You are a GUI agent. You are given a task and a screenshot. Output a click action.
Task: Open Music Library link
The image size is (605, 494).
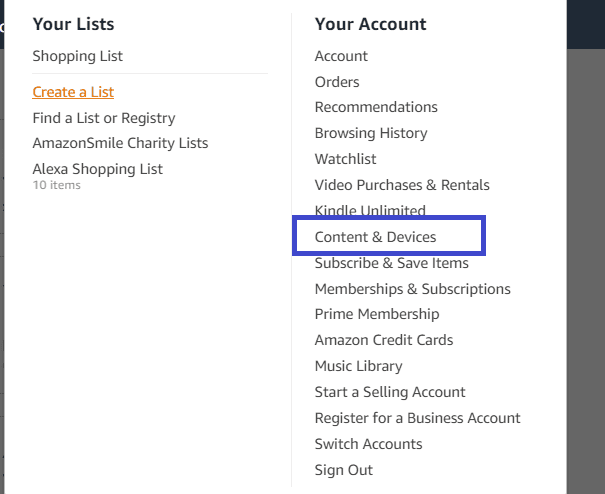[x=358, y=366]
